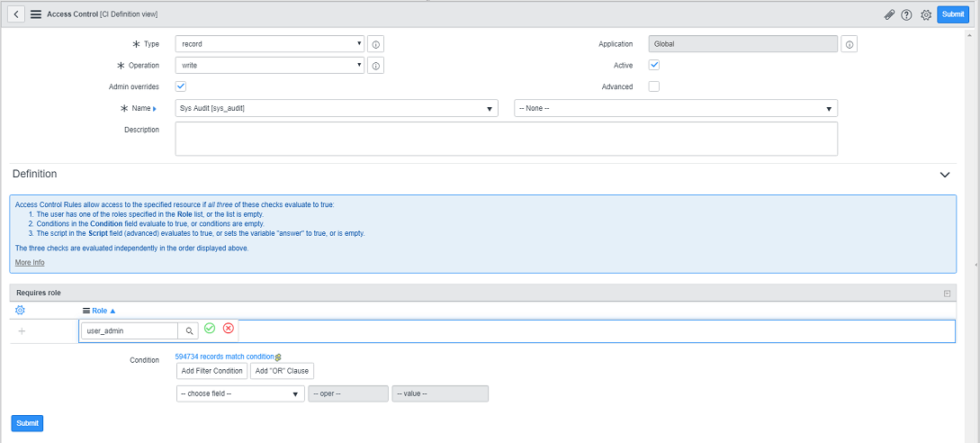This screenshot has height=443, width=980.
Task: Click the paperclip attachments icon
Action: click(x=890, y=14)
